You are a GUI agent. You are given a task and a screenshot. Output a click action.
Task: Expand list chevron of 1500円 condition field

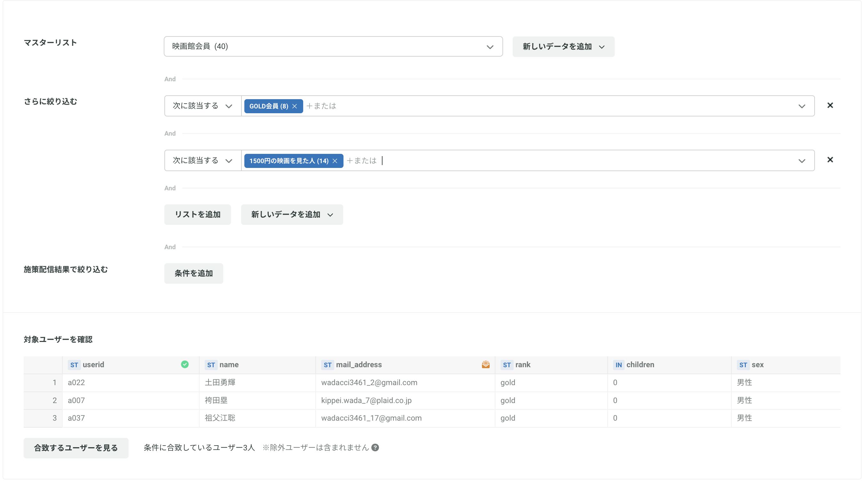801,161
